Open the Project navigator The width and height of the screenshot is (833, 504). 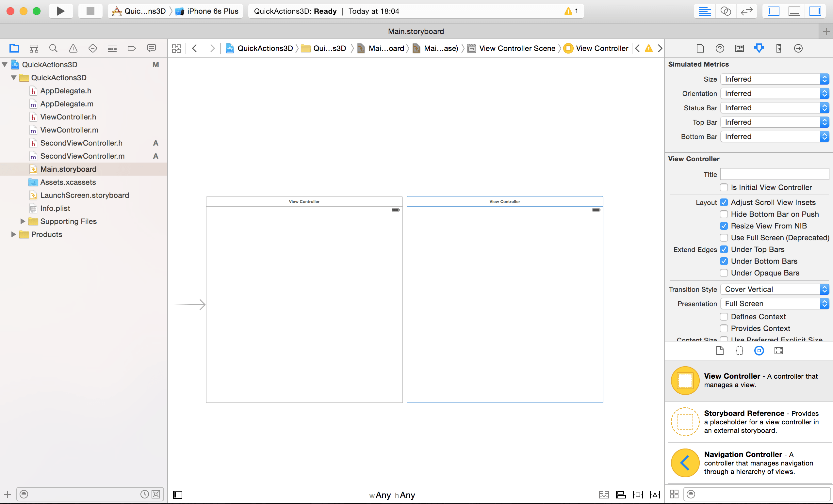tap(14, 48)
